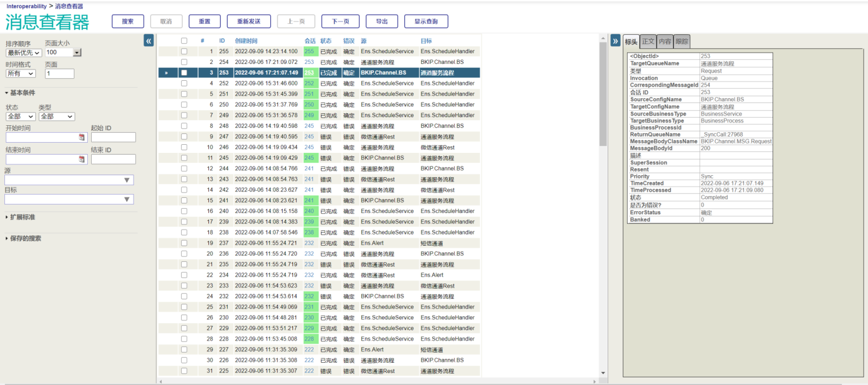The height and width of the screenshot is (385, 868).
Task: Switch to the 跟踪 tab
Action: (682, 42)
